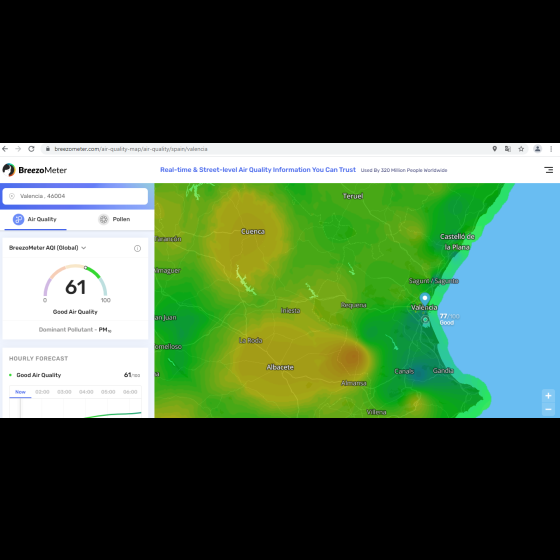Image resolution: width=560 pixels, height=560 pixels.
Task: Switch to the Pollen tab
Action: tap(114, 219)
